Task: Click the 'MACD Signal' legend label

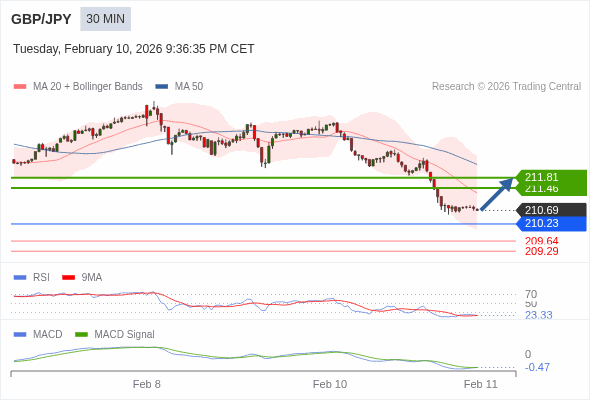Action: click(x=125, y=335)
